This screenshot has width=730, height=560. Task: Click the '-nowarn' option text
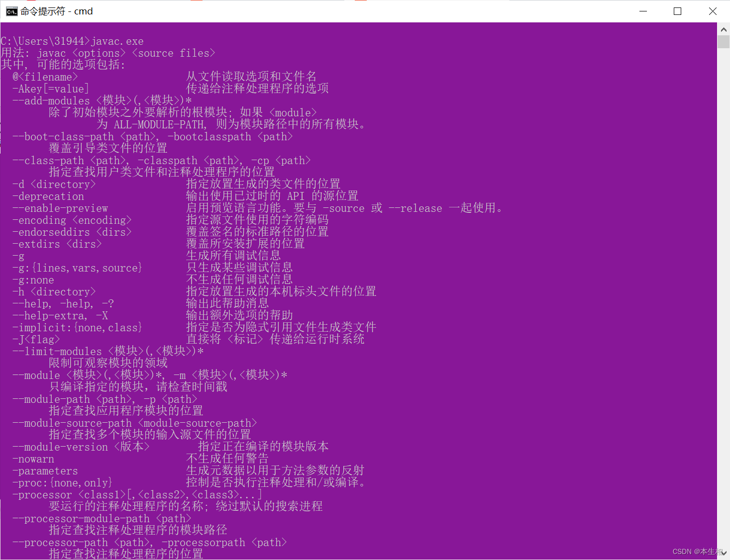pos(33,459)
